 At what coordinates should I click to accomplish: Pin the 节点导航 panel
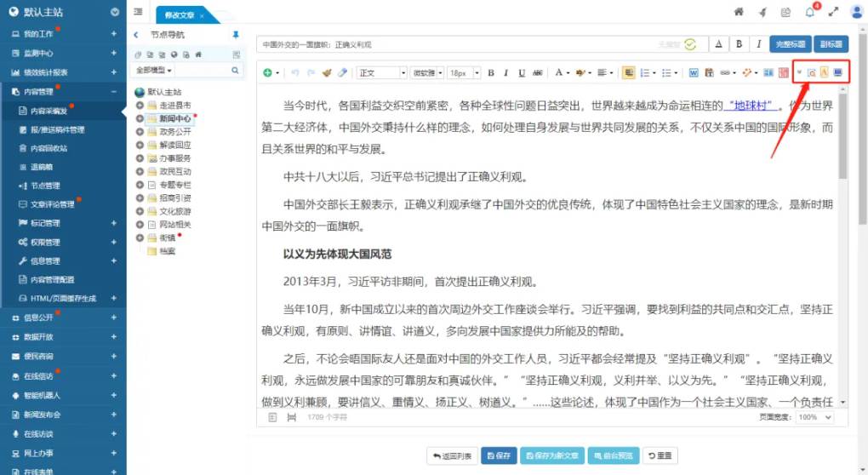[236, 35]
